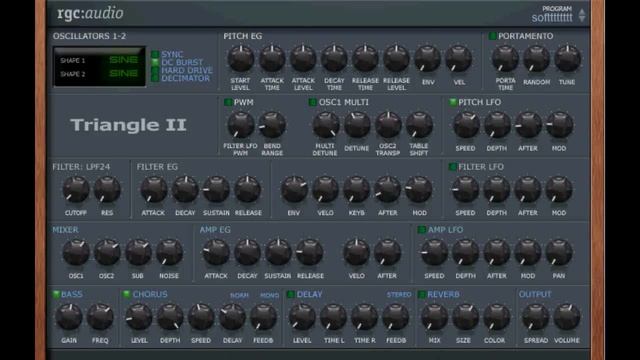Change the FILTER: LPF24 type label

(x=81, y=167)
